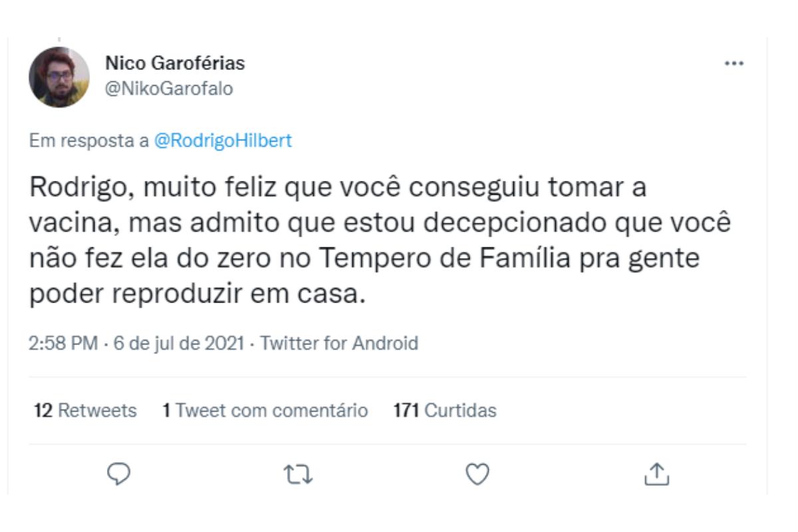Screen dimensions: 798x532
Task: Click the "Em resposta a" label
Action: pos(90,142)
